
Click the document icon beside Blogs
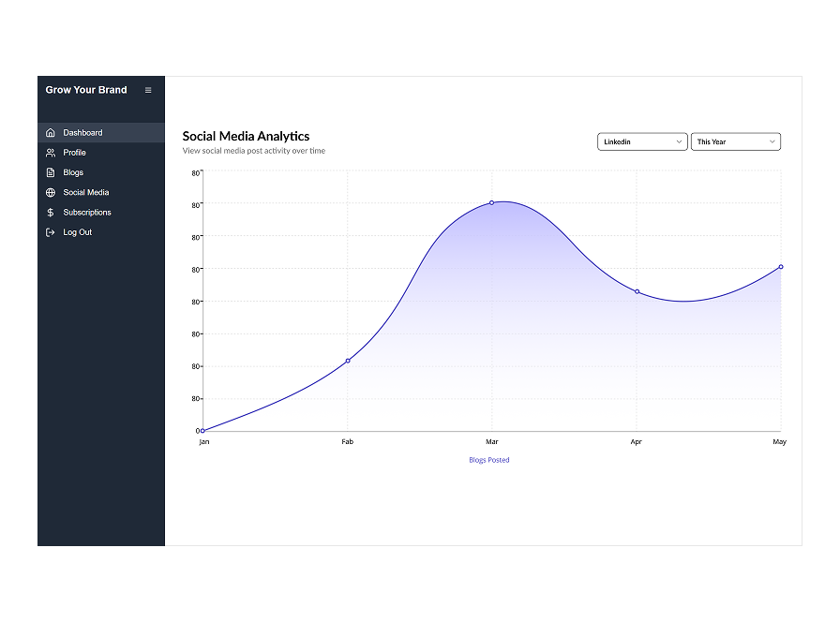(x=51, y=172)
